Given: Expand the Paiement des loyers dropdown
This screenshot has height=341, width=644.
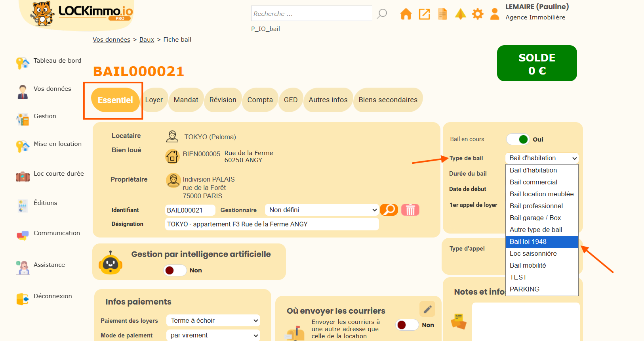Looking at the screenshot, I should point(213,320).
